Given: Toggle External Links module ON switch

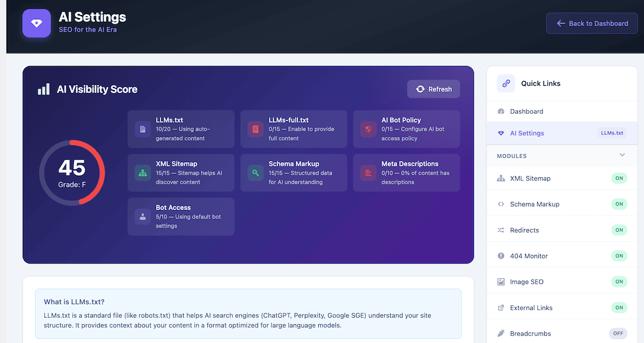Looking at the screenshot, I should 619,308.
